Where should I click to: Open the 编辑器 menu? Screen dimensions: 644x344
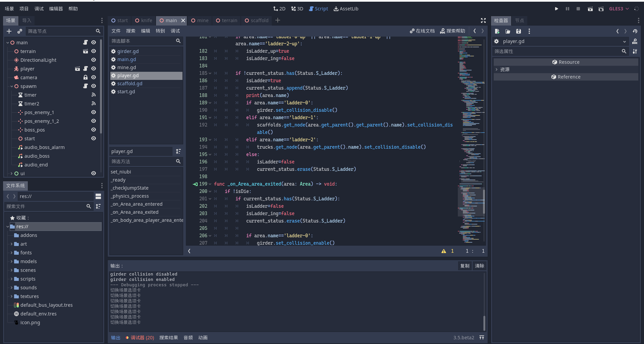56,9
